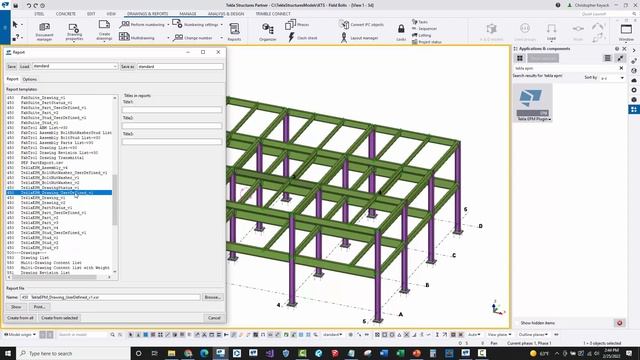Click the report file Name field

[x=110, y=297]
